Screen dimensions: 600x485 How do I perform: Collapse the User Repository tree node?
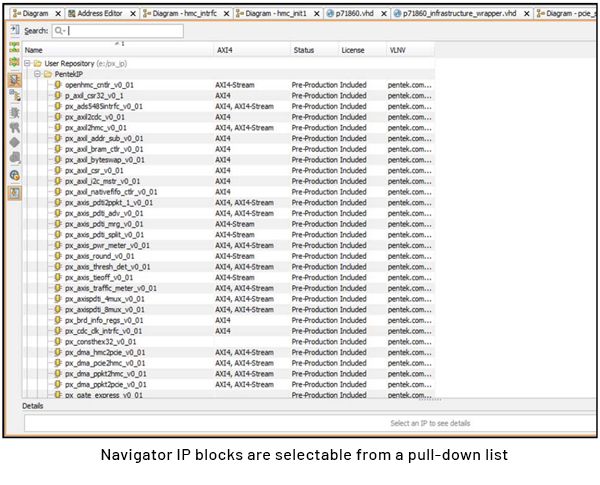coord(27,63)
